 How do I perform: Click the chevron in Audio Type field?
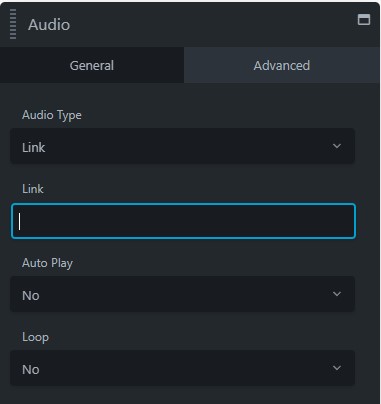(x=337, y=146)
